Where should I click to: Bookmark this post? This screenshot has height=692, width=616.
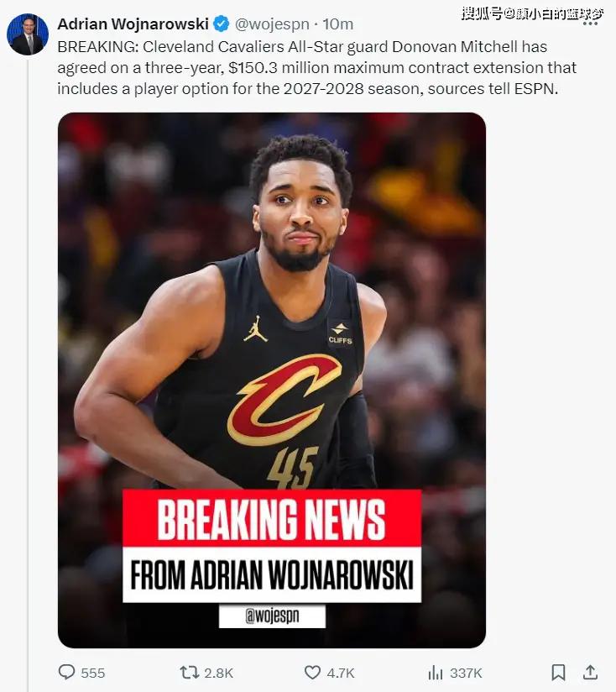click(x=559, y=673)
